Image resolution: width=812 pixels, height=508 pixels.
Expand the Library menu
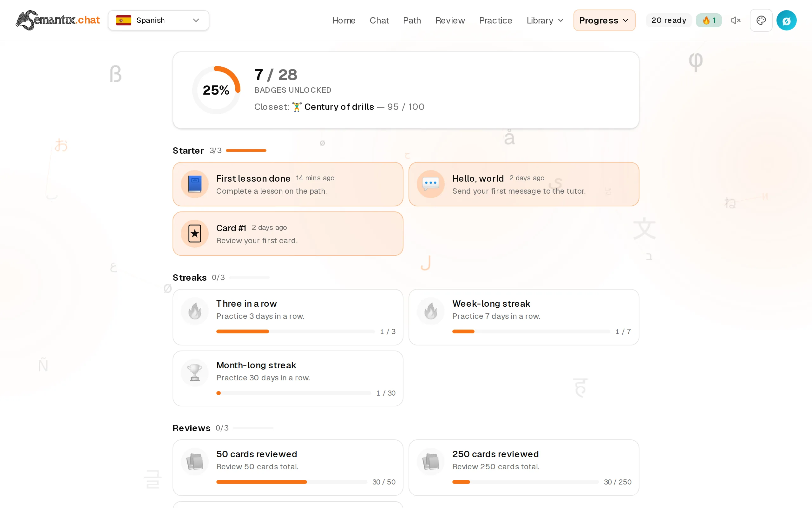pos(545,21)
